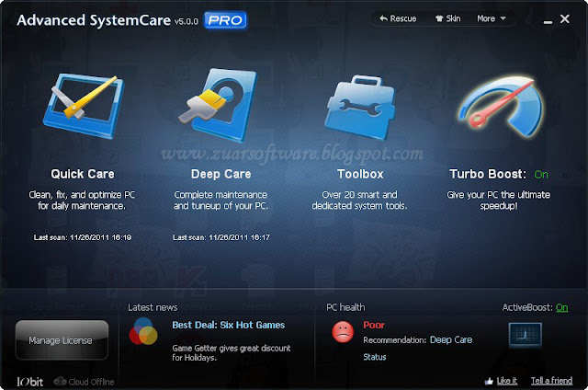The height and width of the screenshot is (390, 588).
Task: Click the Game Getter colored circles icon
Action: [143, 331]
